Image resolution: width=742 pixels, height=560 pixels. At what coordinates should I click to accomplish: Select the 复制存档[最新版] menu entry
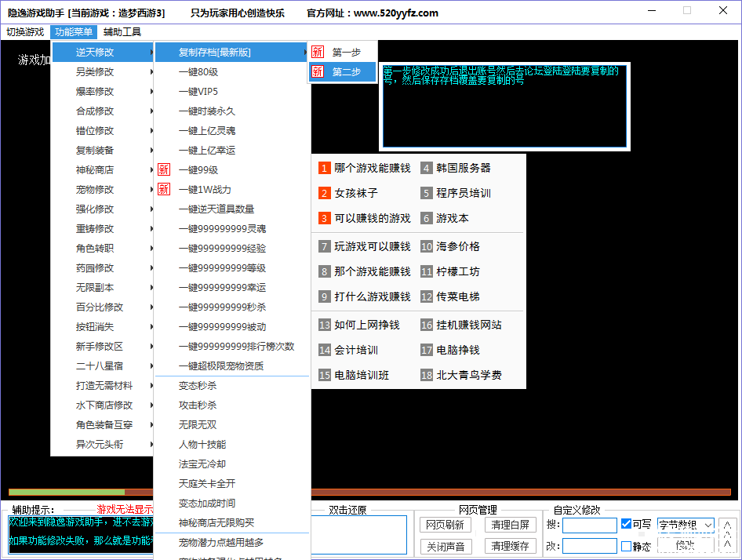tap(231, 52)
